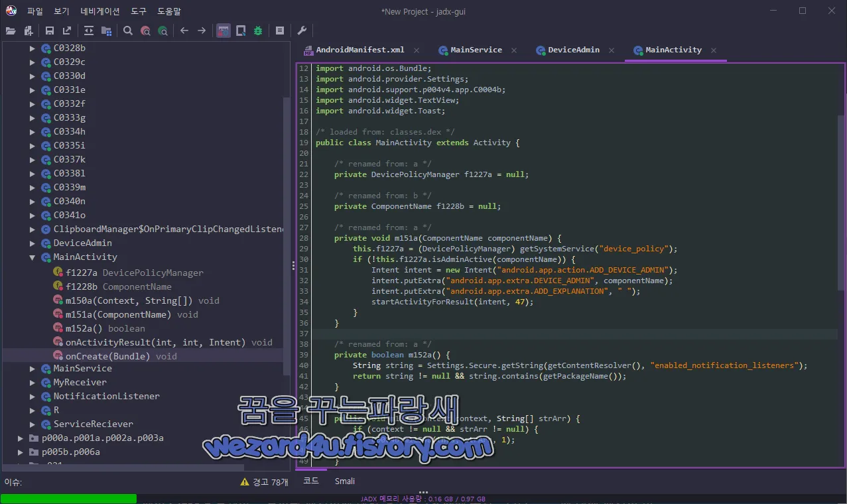Expand the C0328b class node
The width and height of the screenshot is (847, 504).
click(x=32, y=48)
